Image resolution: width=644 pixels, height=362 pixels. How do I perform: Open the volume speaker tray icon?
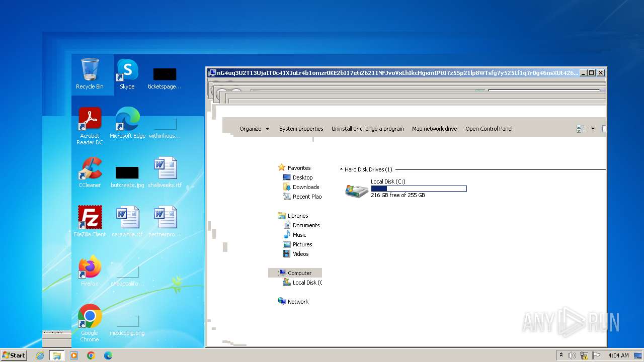(572, 355)
